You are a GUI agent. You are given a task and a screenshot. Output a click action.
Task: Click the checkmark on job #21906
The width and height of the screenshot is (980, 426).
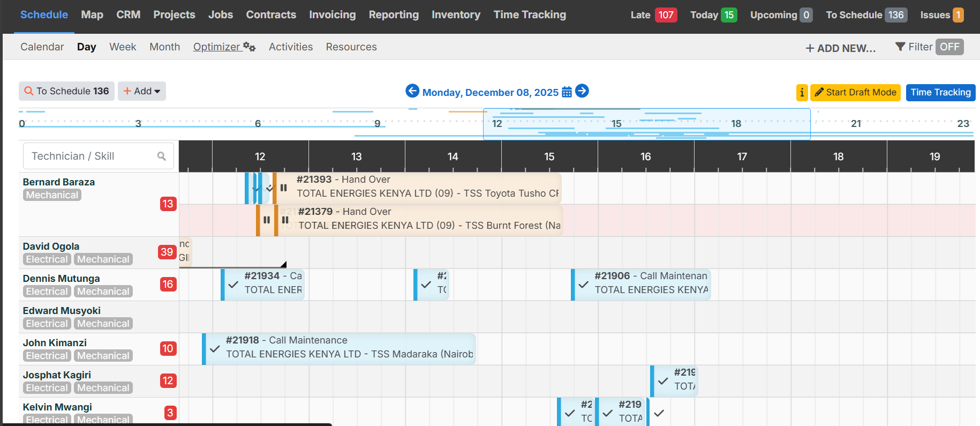pyautogui.click(x=584, y=285)
